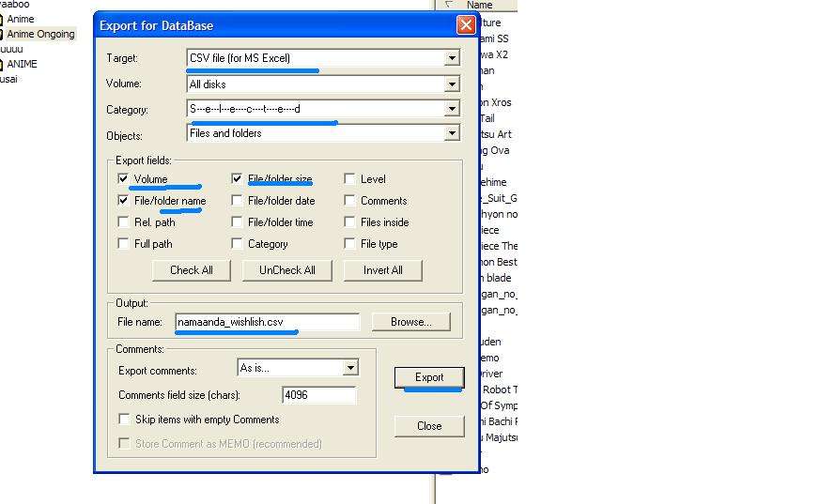The height and width of the screenshot is (504, 835).
Task: Enable the File/folder date checkbox
Action: pyautogui.click(x=237, y=201)
